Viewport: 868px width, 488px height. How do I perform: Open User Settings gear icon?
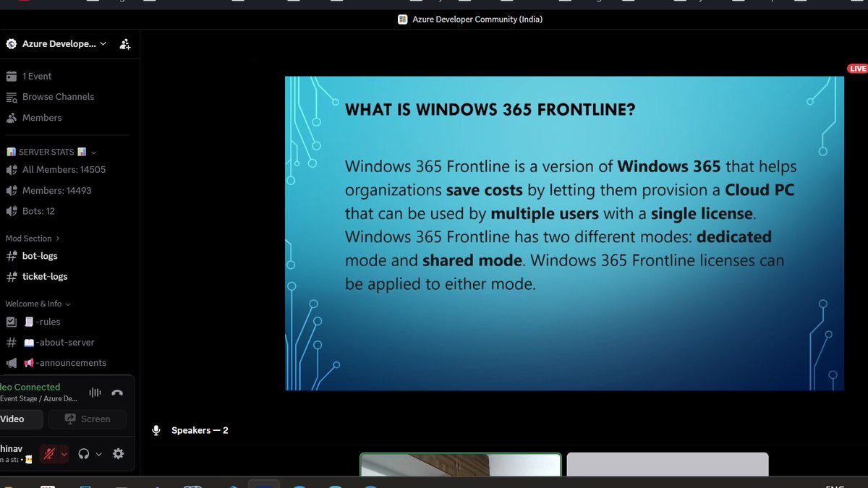click(x=118, y=454)
